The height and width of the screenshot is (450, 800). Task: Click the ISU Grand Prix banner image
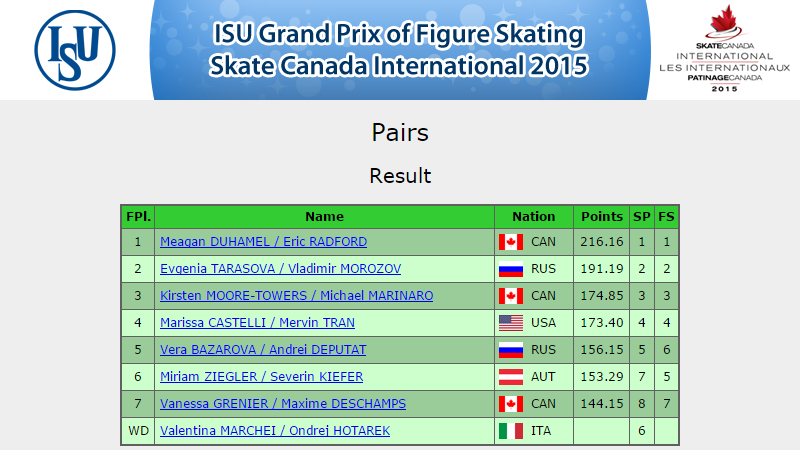tap(400, 50)
